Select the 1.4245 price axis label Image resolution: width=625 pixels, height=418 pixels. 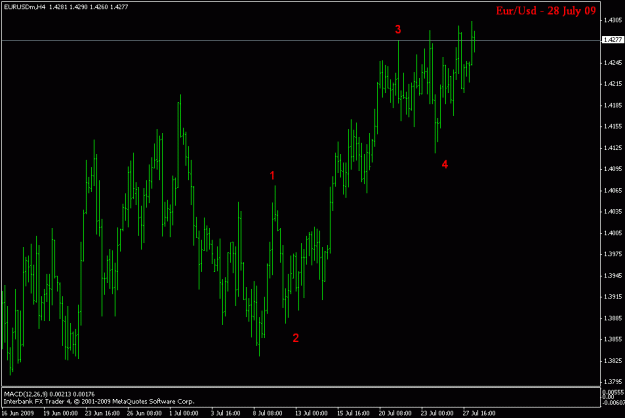coord(613,63)
